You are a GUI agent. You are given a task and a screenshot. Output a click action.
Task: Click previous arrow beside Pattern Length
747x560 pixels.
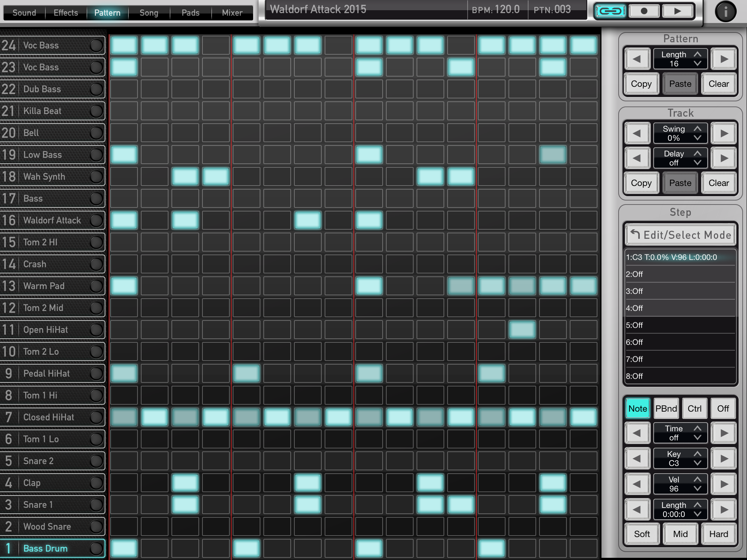[x=637, y=59]
